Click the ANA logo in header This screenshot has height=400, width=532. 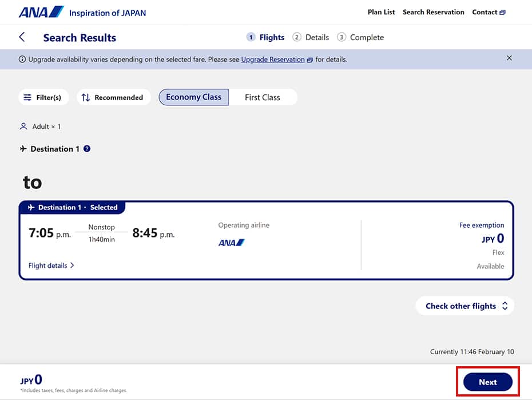(41, 12)
